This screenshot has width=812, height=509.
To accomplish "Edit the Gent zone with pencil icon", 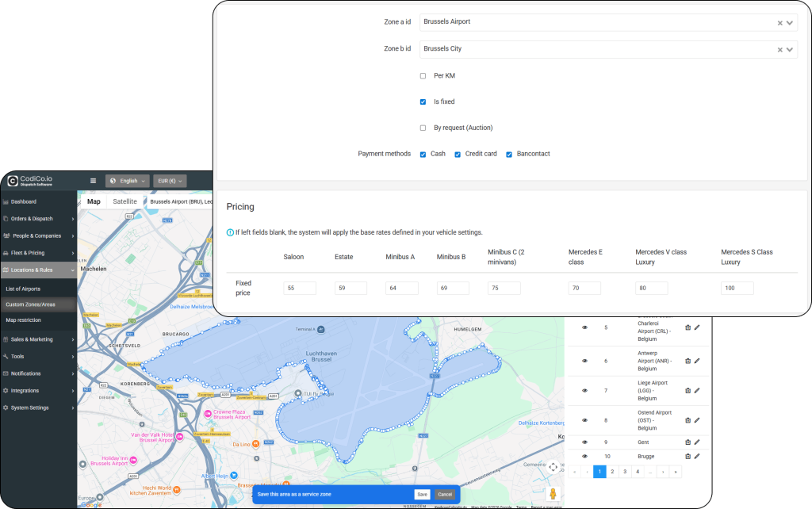I will click(x=697, y=442).
